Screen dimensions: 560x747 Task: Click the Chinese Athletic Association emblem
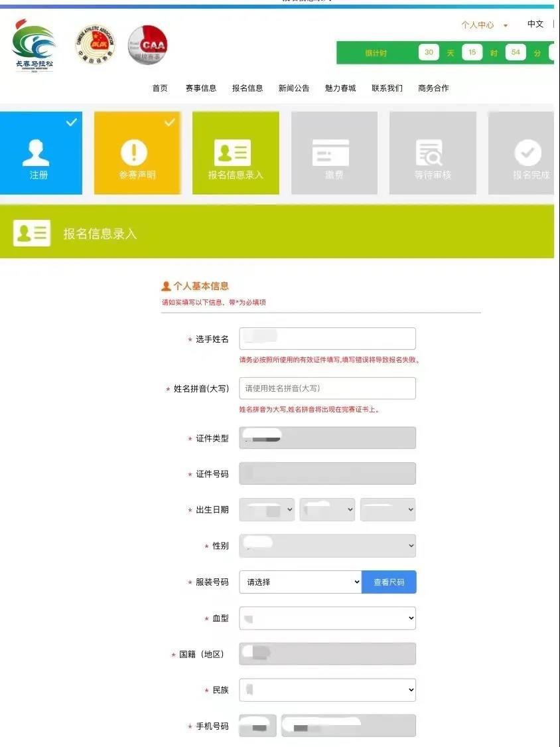[x=95, y=44]
